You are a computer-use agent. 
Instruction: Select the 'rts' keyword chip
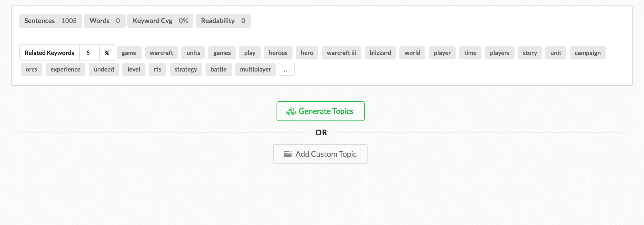(158, 69)
